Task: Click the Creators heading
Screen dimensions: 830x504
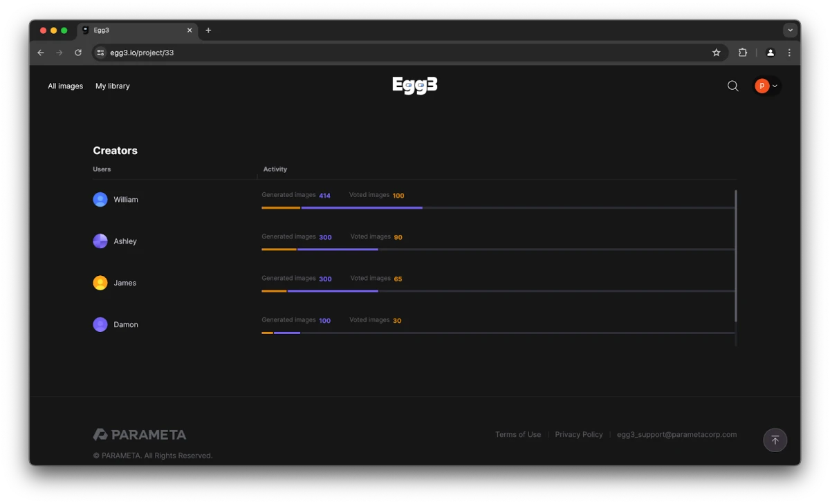Action: click(x=116, y=151)
